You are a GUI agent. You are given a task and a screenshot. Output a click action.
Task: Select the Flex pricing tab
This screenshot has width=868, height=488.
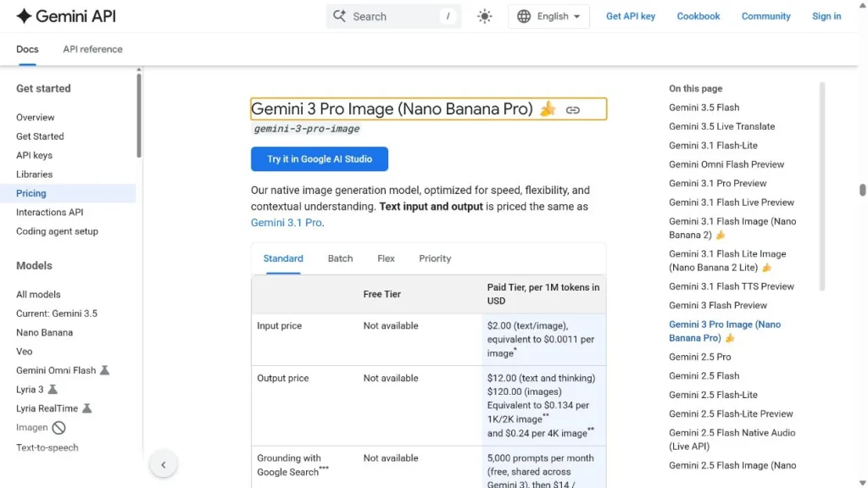pos(386,258)
